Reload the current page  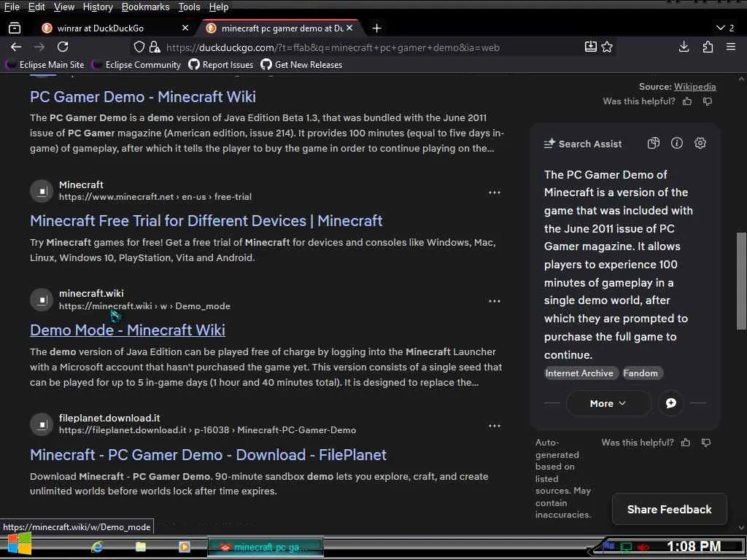tap(63, 47)
